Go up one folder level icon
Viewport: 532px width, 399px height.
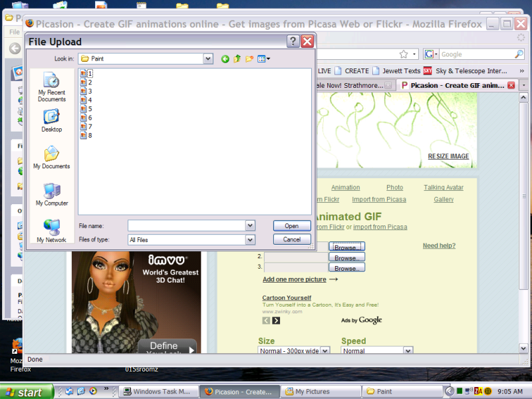(x=237, y=59)
